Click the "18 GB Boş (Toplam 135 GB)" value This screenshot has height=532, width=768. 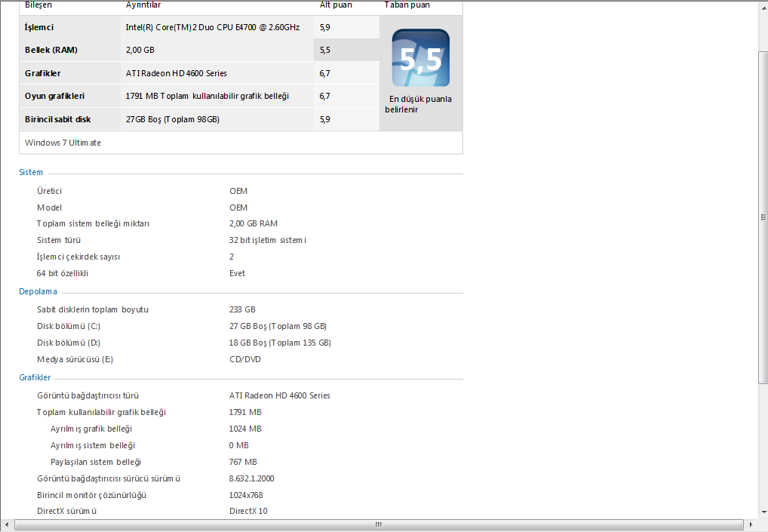point(280,343)
